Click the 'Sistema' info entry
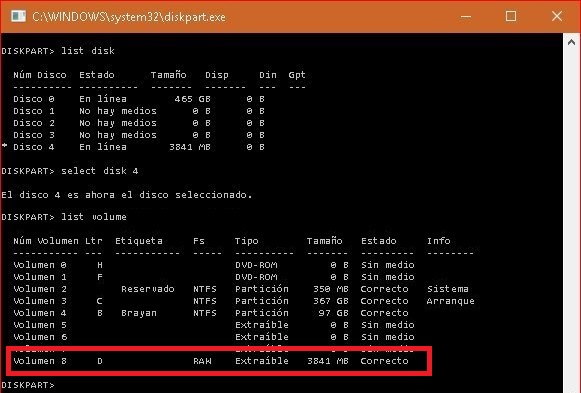Viewport: 581px width, 393px height. click(x=448, y=289)
